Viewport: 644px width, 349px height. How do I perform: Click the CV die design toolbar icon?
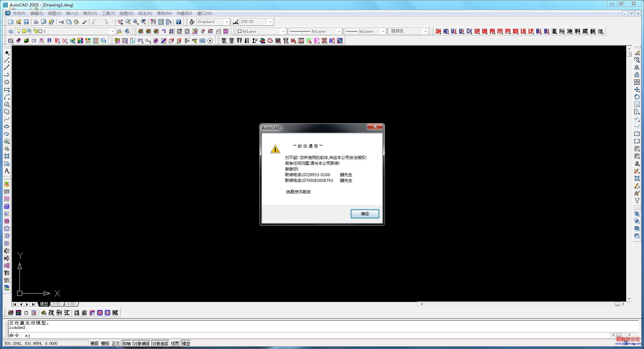point(469,31)
